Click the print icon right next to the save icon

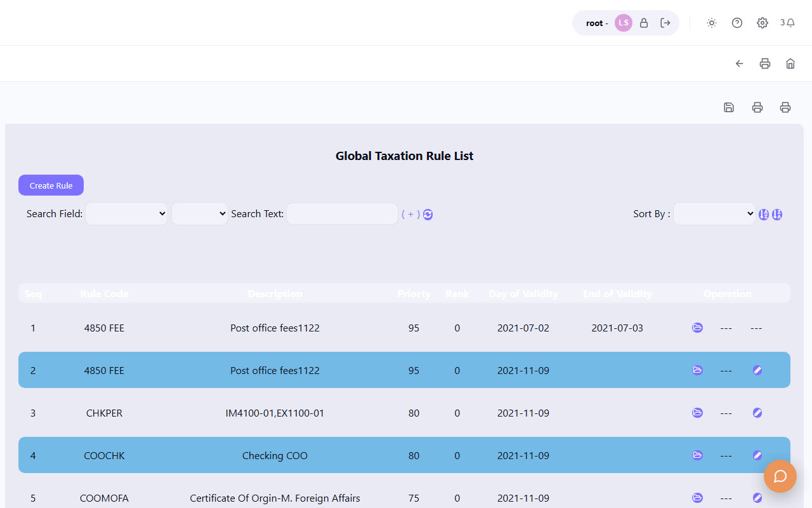[757, 107]
